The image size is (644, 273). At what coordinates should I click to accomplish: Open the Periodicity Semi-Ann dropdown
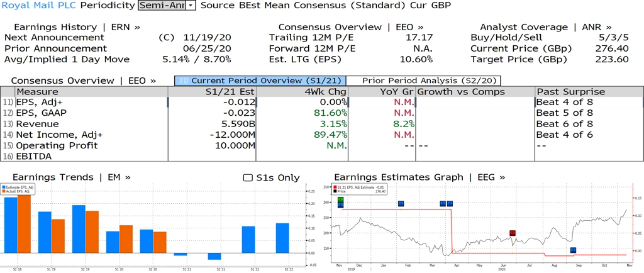pos(191,5)
